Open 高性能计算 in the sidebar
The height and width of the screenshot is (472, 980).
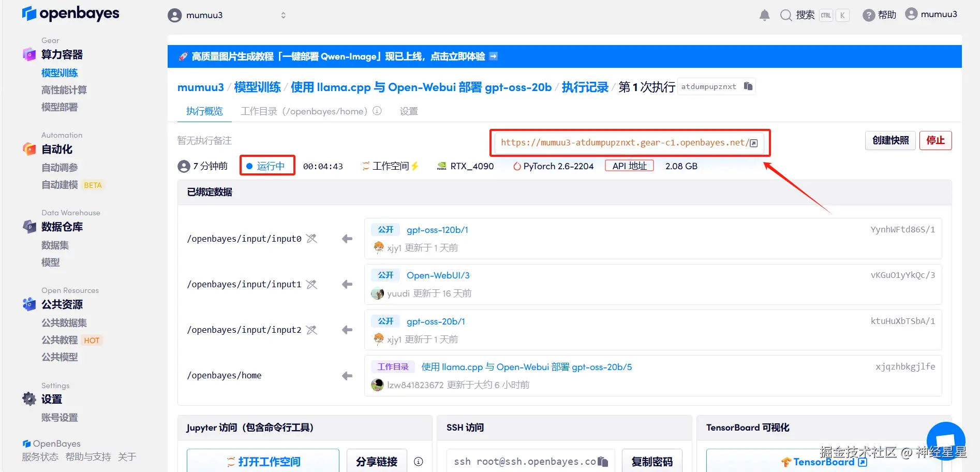(x=64, y=90)
